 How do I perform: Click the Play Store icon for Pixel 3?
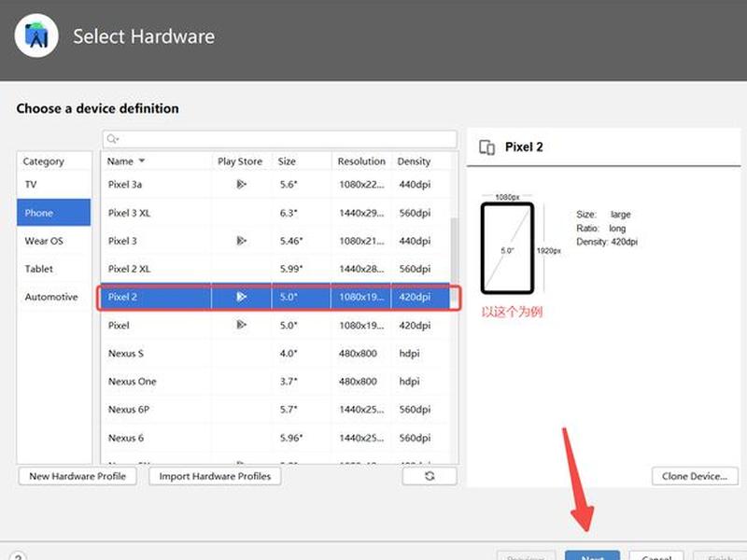coord(241,241)
